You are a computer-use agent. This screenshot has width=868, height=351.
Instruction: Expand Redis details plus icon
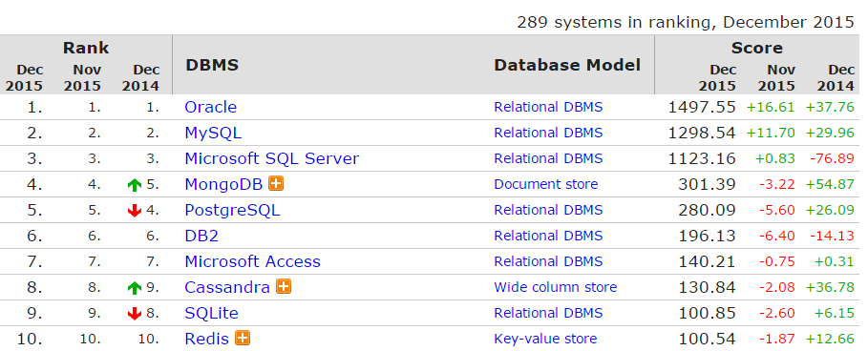tap(243, 338)
